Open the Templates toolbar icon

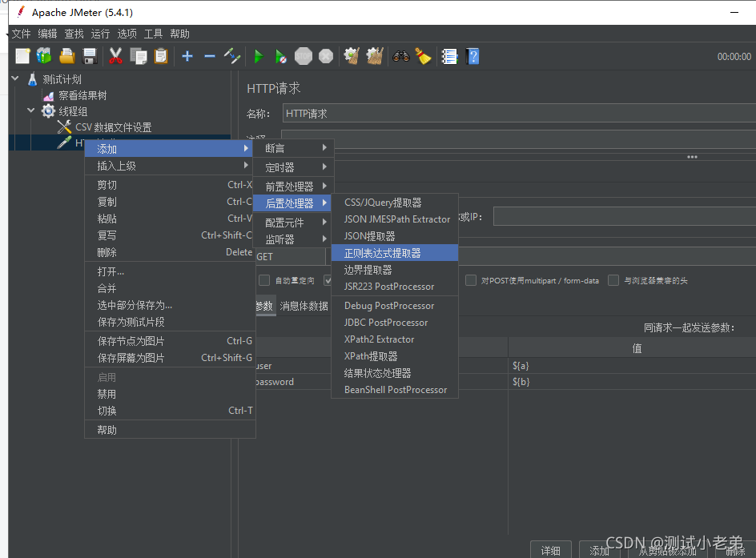[x=44, y=56]
